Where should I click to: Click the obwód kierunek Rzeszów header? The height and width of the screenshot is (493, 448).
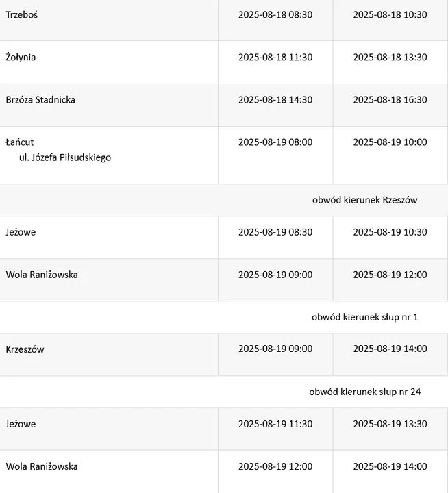pos(365,200)
